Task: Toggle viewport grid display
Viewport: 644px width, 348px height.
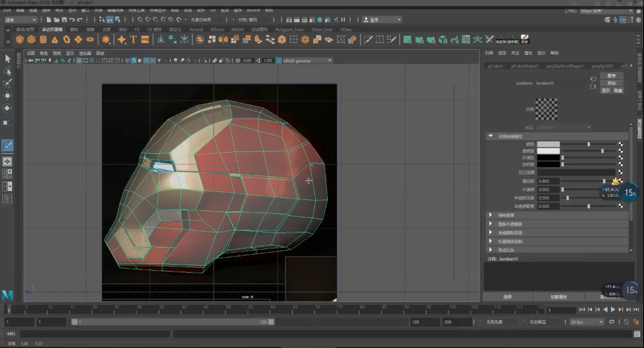Action: (79, 61)
